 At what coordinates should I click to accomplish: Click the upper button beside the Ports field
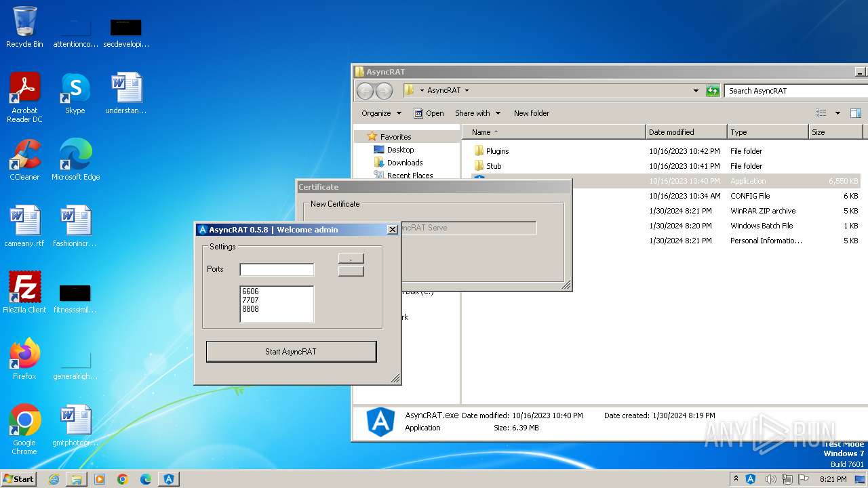[351, 258]
